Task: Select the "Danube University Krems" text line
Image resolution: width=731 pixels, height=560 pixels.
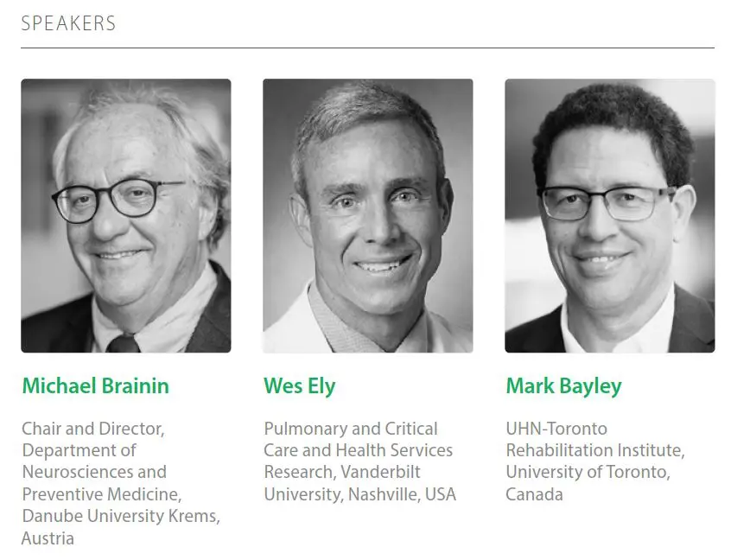Action: point(121,516)
